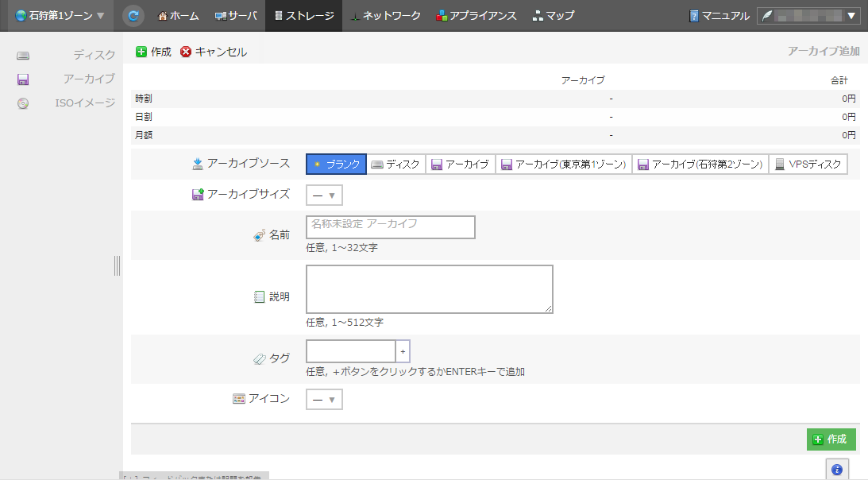The image size is (868, 480).
Task: Switch to the ネットワーク tab
Action: [385, 15]
